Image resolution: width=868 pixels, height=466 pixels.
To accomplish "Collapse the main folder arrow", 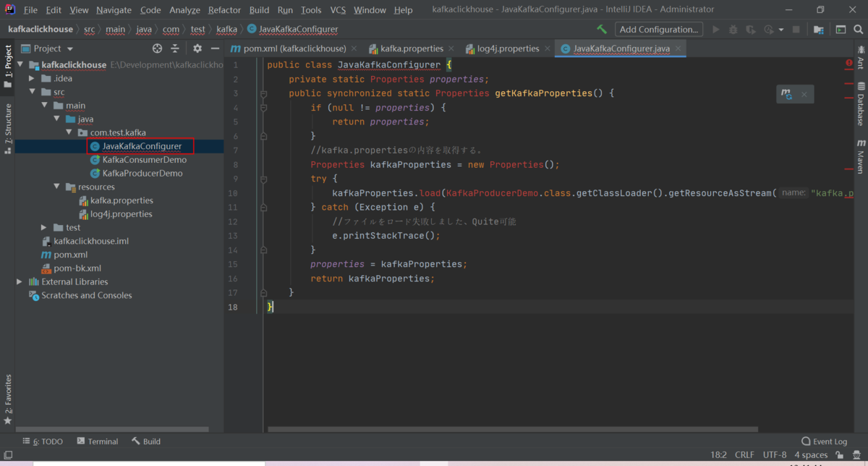I will (x=44, y=106).
